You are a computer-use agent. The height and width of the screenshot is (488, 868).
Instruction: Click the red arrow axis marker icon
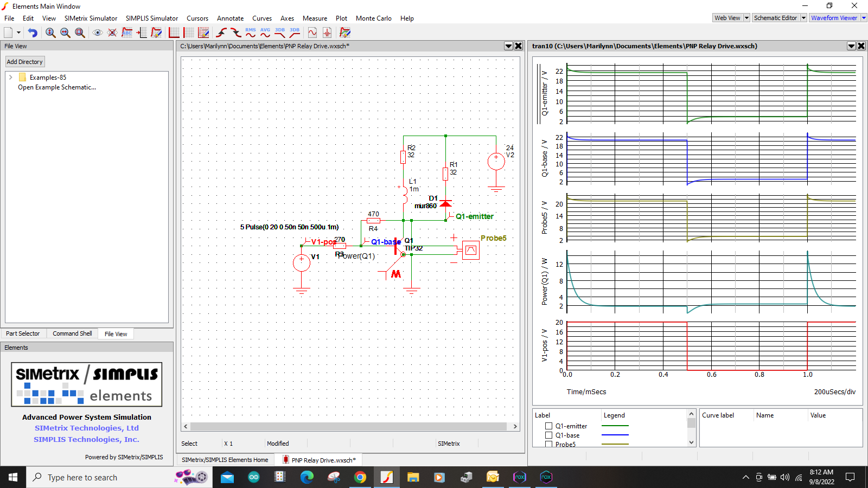142,33
